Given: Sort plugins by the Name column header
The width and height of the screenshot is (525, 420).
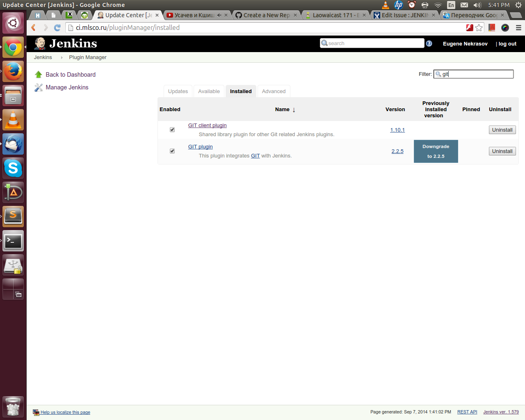Looking at the screenshot, I should (x=282, y=110).
